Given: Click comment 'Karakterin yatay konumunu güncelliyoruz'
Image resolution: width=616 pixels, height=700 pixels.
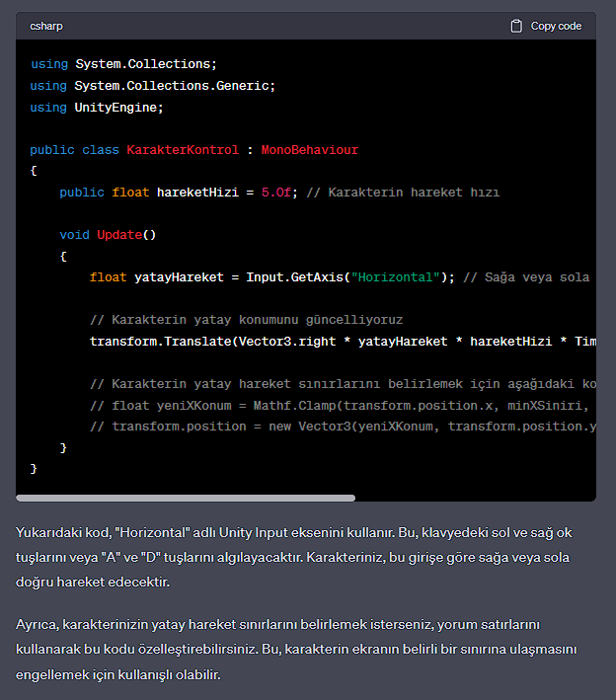Looking at the screenshot, I should point(247,320).
